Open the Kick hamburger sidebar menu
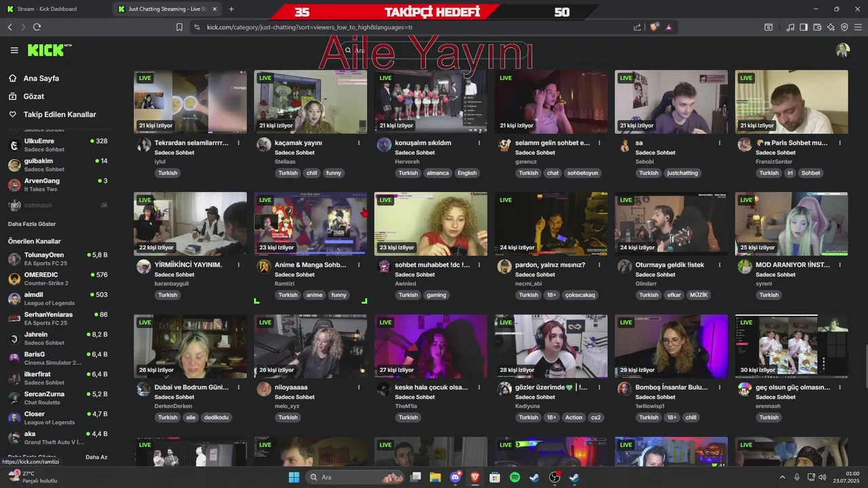Viewport: 868px width, 488px height. click(14, 50)
